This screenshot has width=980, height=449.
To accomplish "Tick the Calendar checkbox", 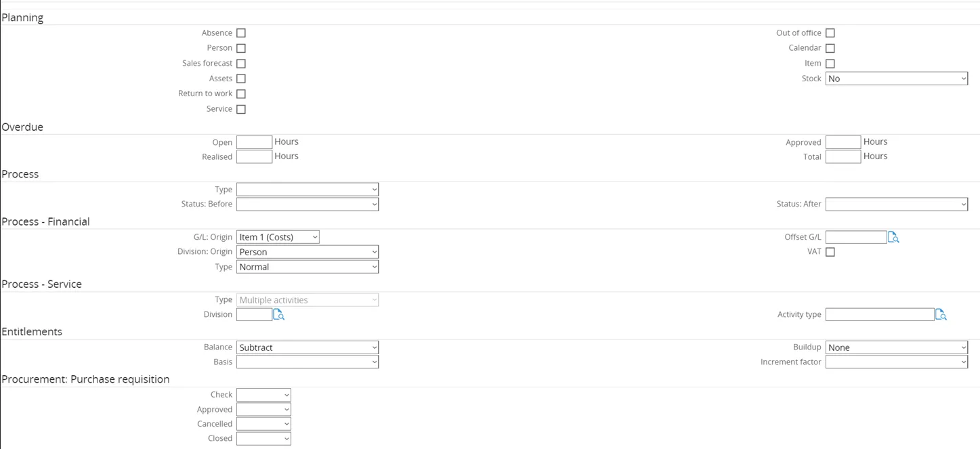I will pyautogui.click(x=830, y=48).
